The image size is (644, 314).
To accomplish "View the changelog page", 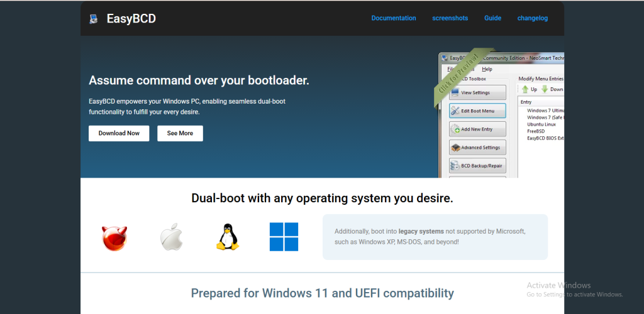I will click(x=532, y=18).
